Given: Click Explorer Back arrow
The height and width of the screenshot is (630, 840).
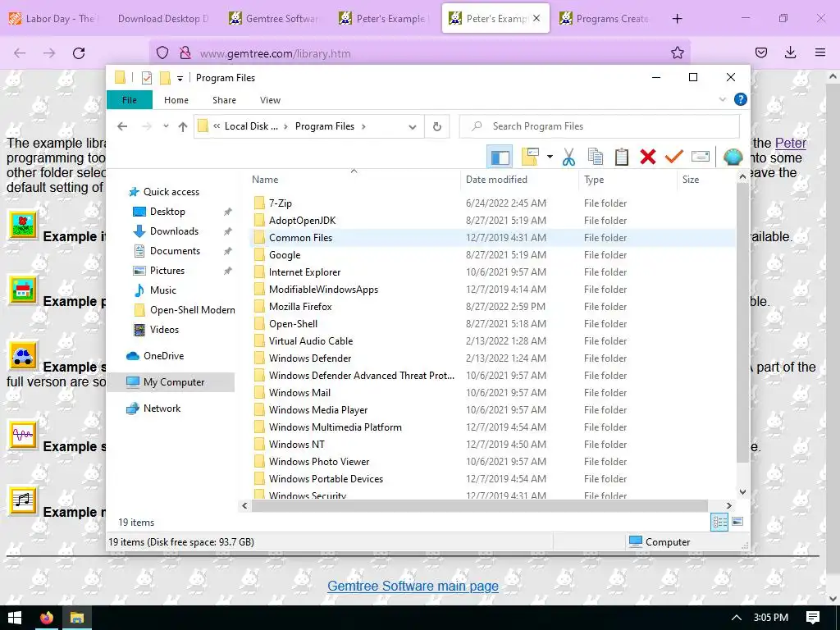Looking at the screenshot, I should coord(122,126).
